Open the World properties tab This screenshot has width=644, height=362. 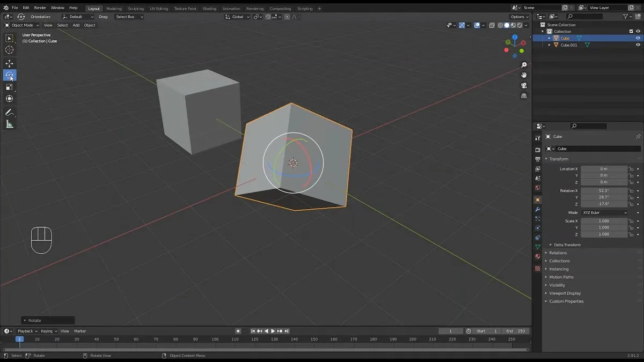(x=537, y=188)
